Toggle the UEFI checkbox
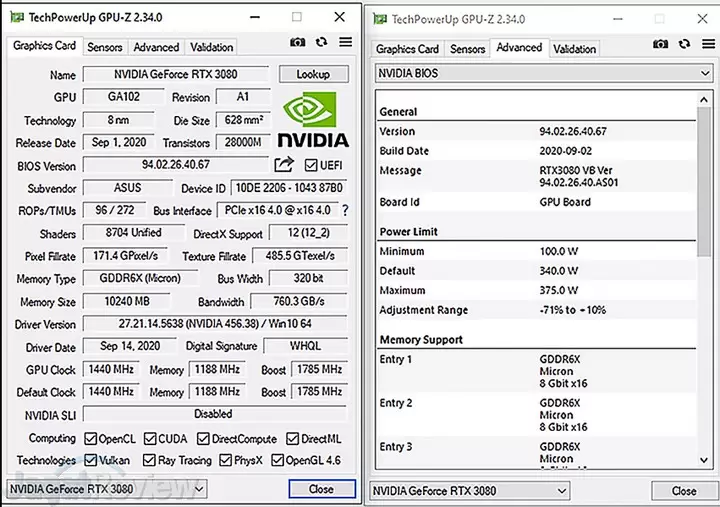This screenshot has height=507, width=720. click(x=311, y=165)
